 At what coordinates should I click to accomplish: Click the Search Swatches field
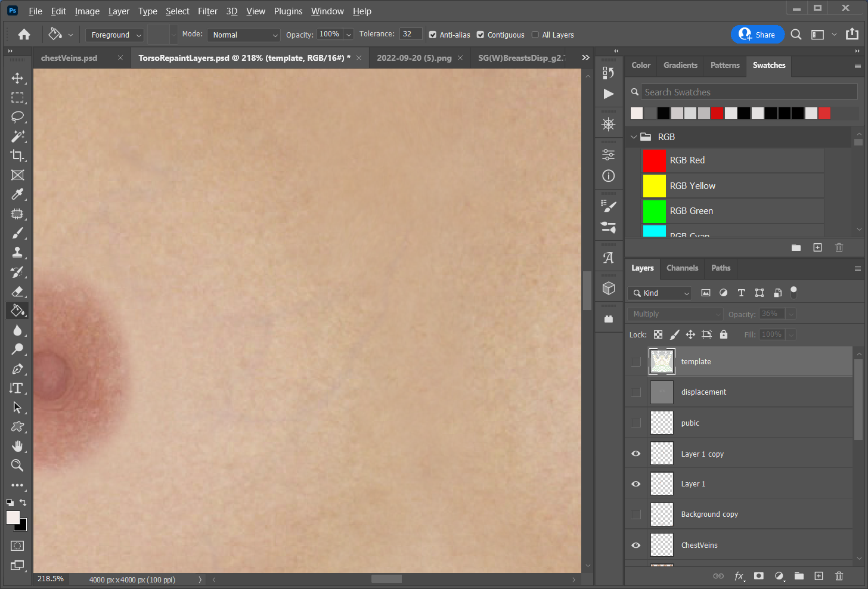click(749, 92)
